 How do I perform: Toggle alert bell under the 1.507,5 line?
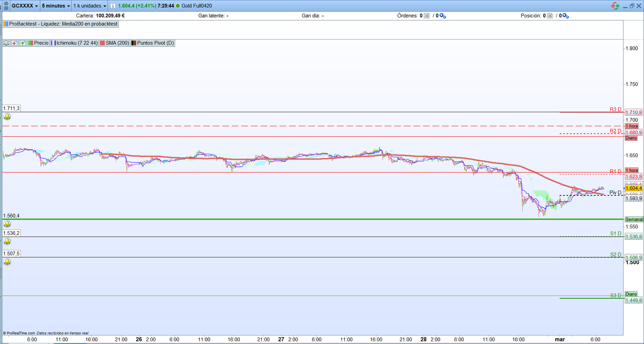tap(7, 262)
